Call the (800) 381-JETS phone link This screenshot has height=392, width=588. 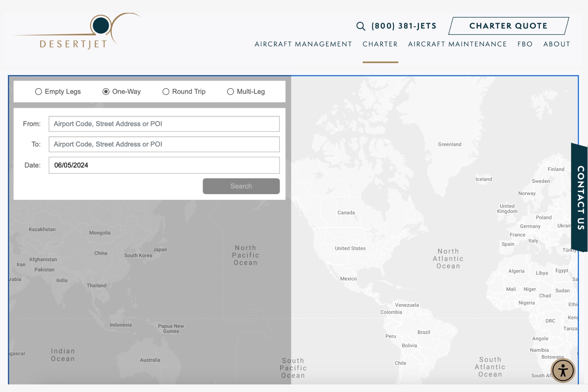(x=404, y=26)
